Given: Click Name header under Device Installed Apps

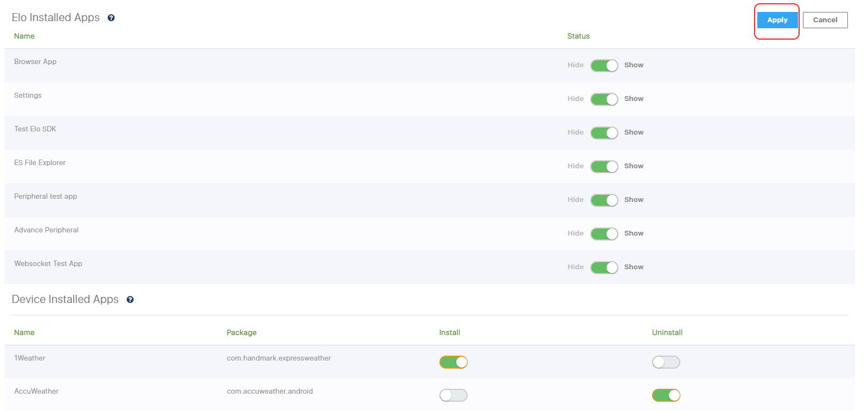Looking at the screenshot, I should tap(24, 333).
